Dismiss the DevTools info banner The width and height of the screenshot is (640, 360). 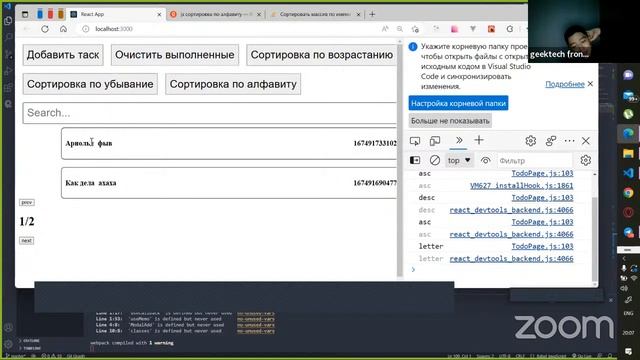[590, 84]
